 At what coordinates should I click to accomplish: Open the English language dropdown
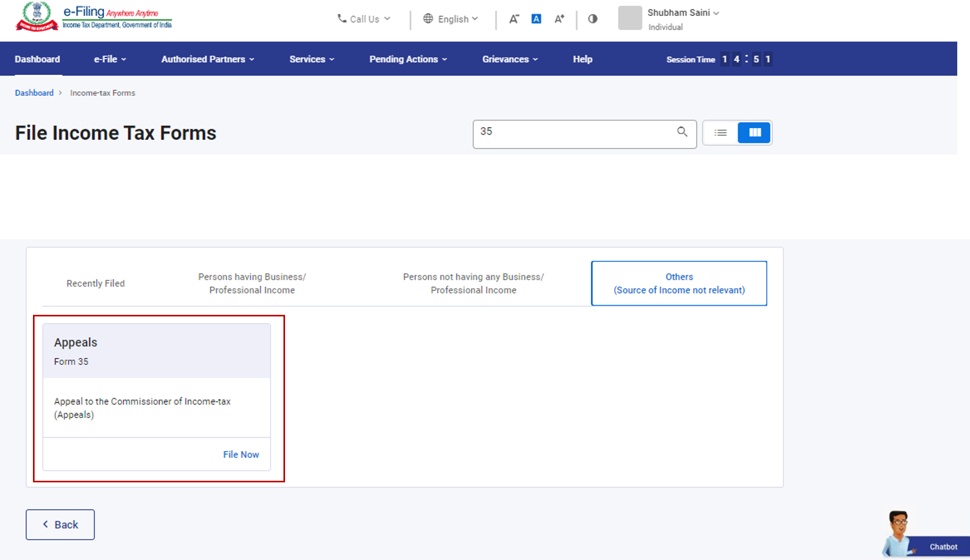coord(451,19)
